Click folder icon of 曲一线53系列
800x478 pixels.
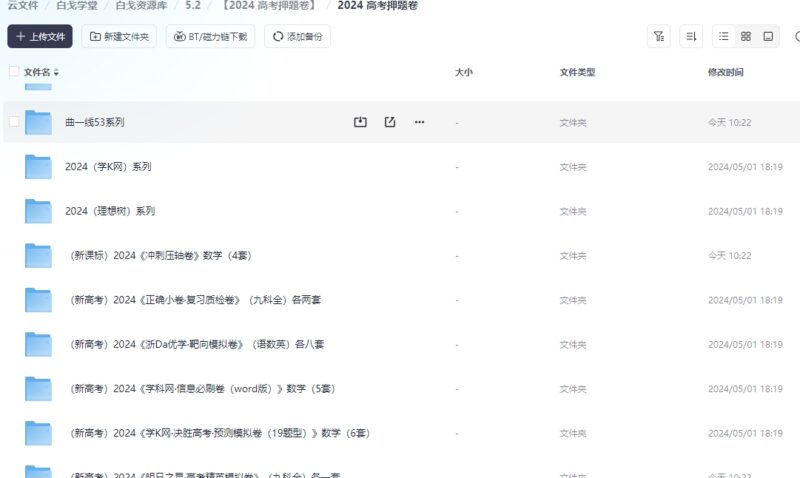click(x=38, y=122)
